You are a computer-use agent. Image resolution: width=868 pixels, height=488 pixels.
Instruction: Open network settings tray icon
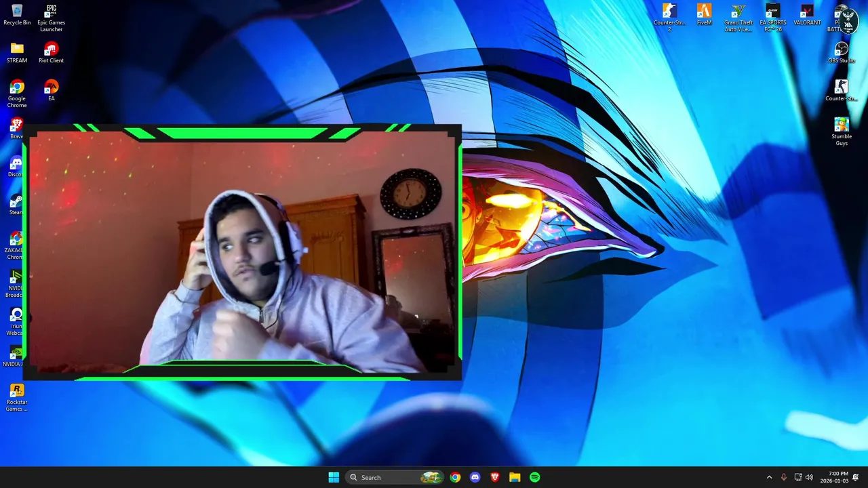tap(798, 477)
